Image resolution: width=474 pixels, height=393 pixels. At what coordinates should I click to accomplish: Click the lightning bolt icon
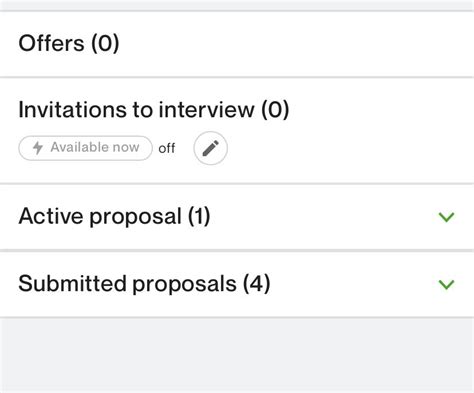[38, 148]
